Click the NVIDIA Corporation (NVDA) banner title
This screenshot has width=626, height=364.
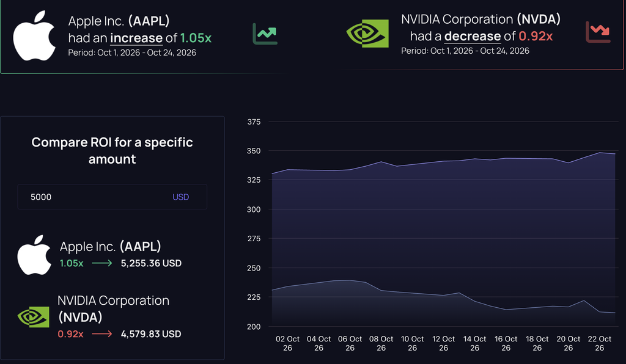pos(481,19)
